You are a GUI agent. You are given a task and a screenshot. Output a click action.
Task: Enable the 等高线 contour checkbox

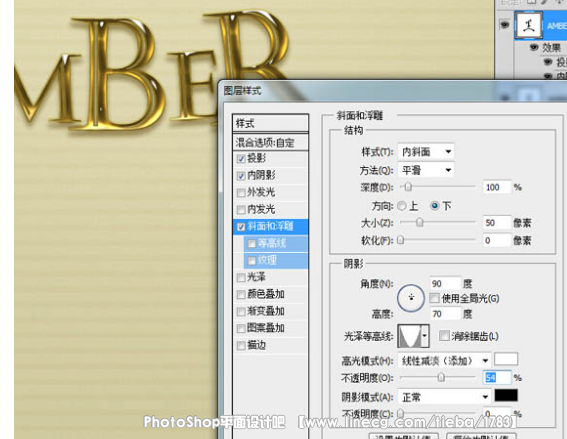pyautogui.click(x=252, y=244)
